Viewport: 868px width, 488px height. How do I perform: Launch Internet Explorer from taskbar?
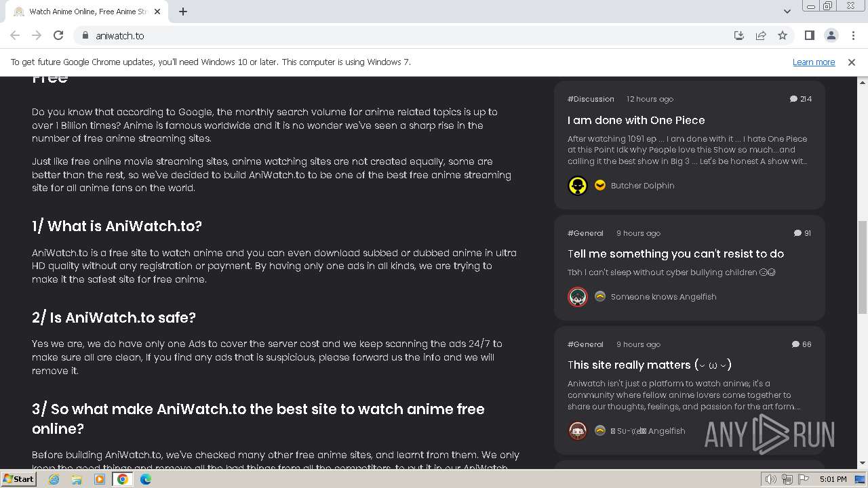click(x=54, y=479)
